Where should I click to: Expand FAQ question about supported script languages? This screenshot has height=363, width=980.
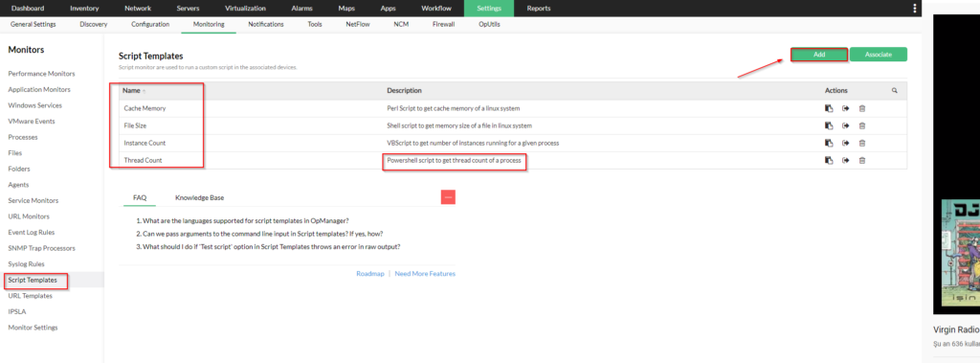tap(242, 221)
